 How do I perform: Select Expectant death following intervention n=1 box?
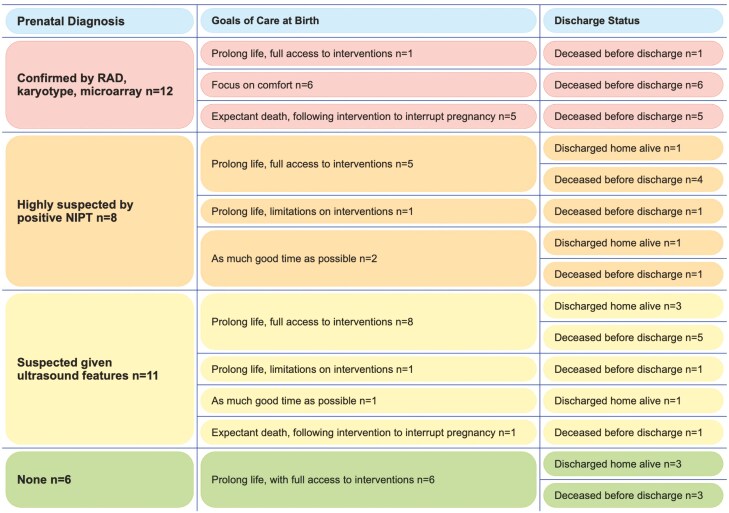tap(367, 432)
